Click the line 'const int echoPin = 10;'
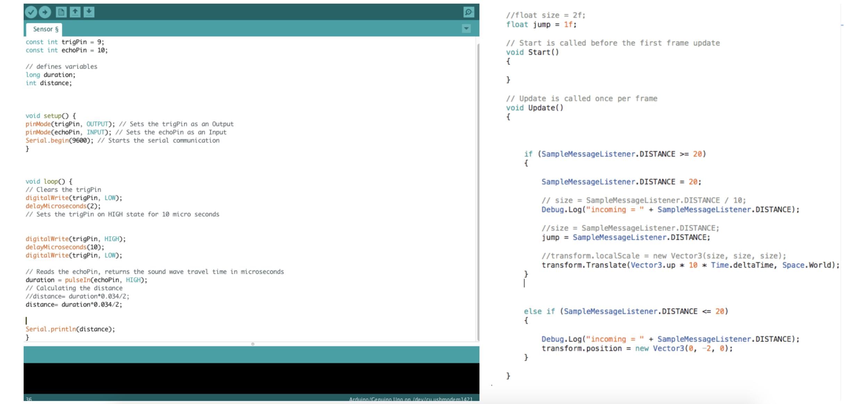Image resolution: width=868 pixels, height=404 pixels. [x=67, y=50]
